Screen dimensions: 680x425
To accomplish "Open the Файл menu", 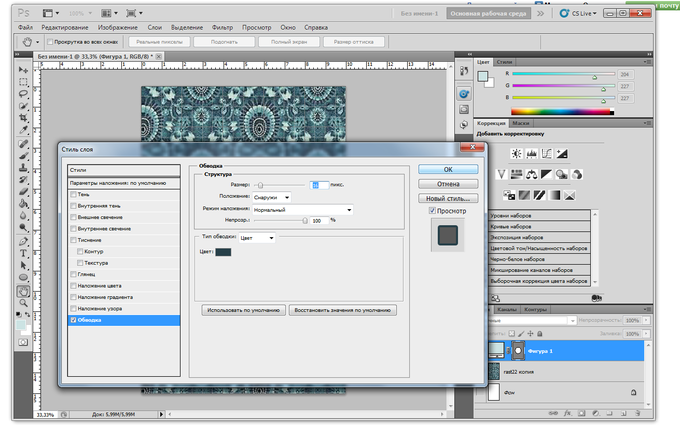I will (x=25, y=27).
